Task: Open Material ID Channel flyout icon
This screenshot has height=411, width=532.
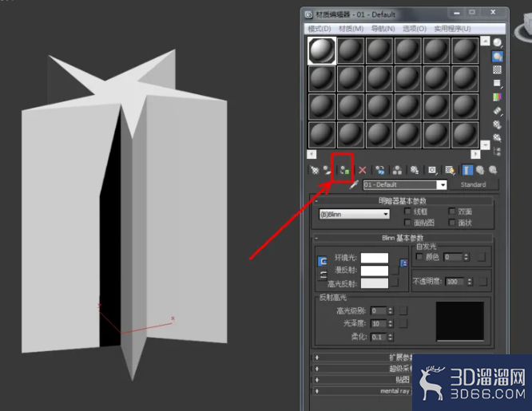Action: (x=432, y=170)
